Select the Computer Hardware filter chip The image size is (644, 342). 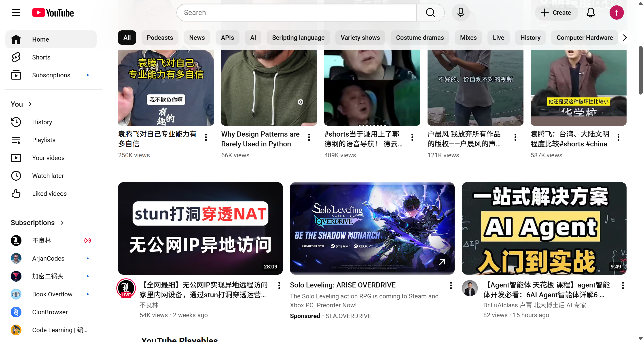(584, 38)
